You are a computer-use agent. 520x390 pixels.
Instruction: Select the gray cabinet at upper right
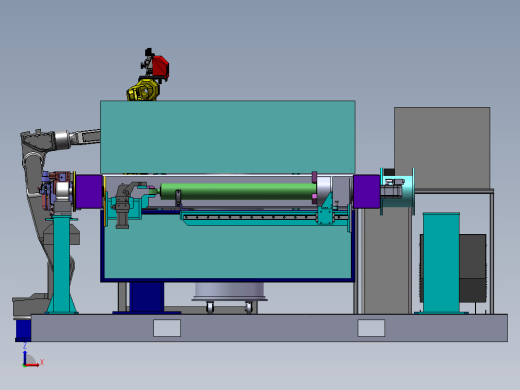(x=442, y=148)
